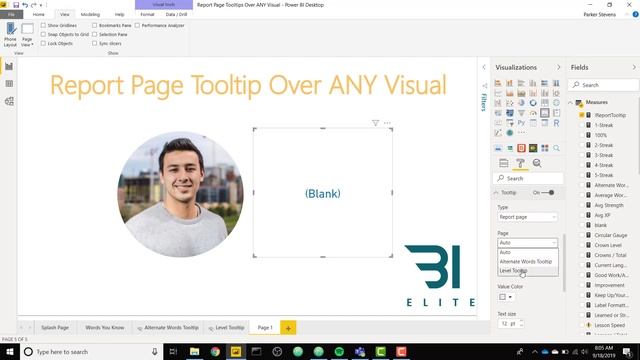Select the Card visualization icon
640x360 pixels.
[544, 113]
